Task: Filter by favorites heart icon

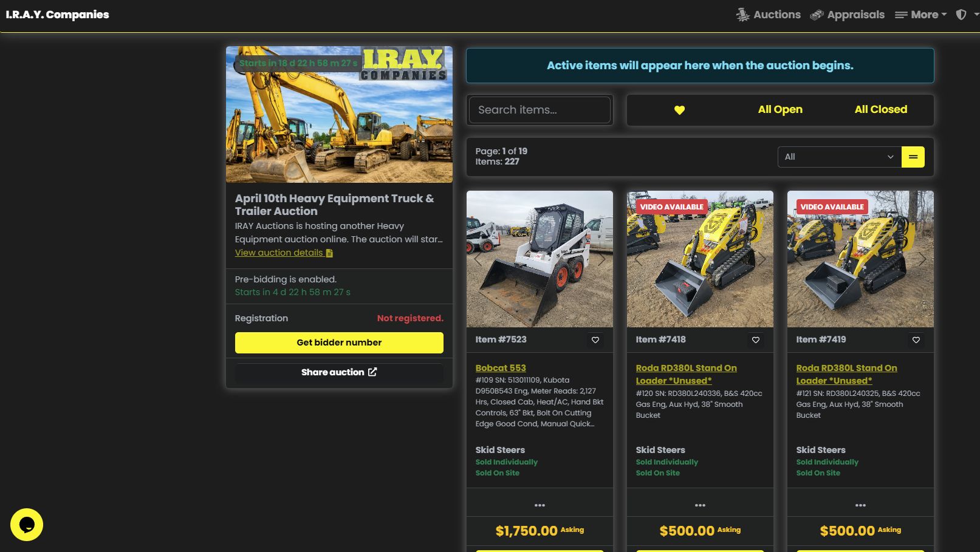Action: pyautogui.click(x=679, y=110)
